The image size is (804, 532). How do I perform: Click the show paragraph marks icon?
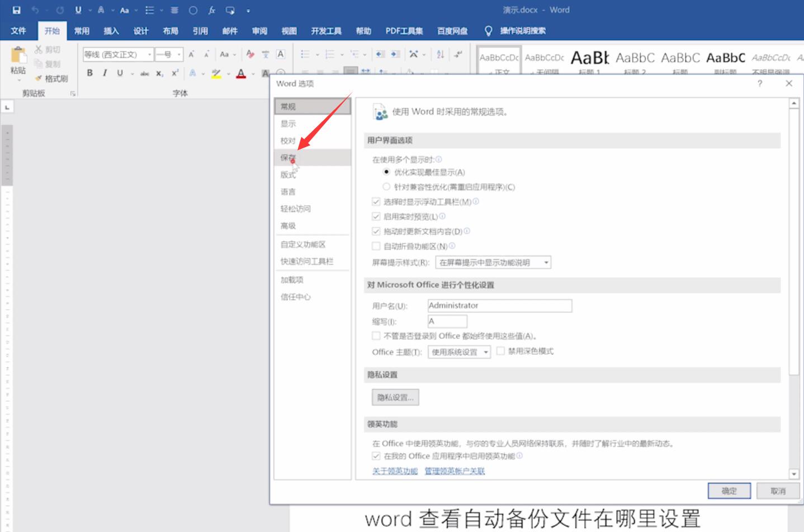(x=458, y=54)
